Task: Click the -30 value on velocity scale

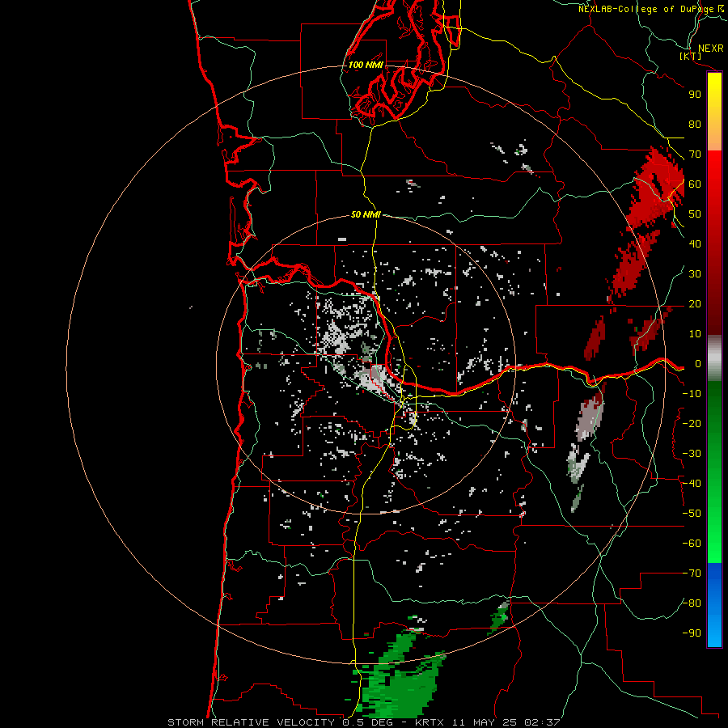Action: [692, 454]
